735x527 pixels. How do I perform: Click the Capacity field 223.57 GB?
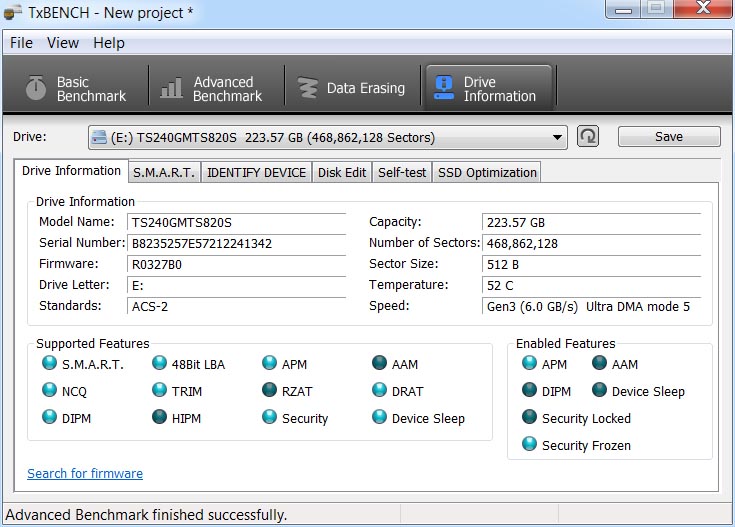point(592,222)
